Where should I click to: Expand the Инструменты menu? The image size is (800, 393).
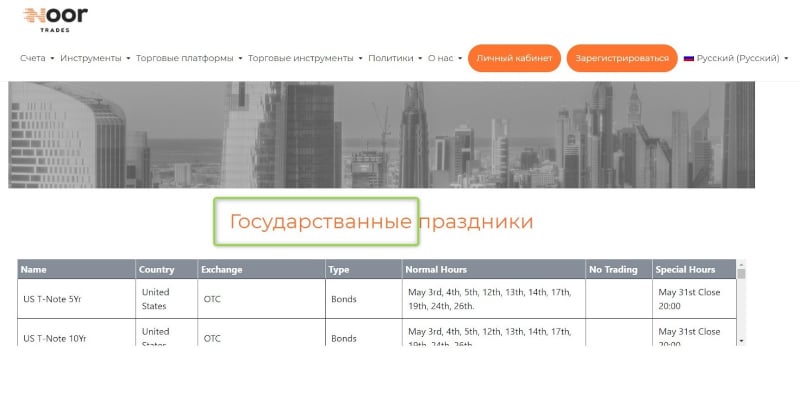[95, 58]
